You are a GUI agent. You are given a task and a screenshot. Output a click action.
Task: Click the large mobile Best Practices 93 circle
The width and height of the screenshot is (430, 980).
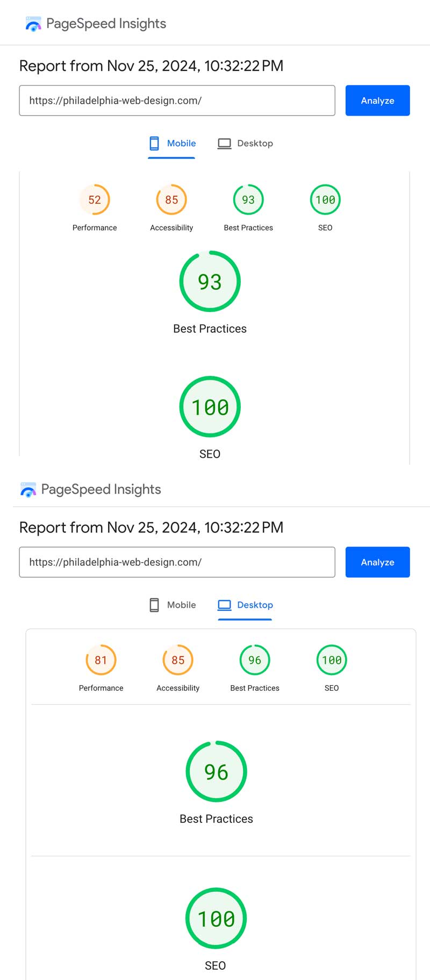(x=210, y=281)
